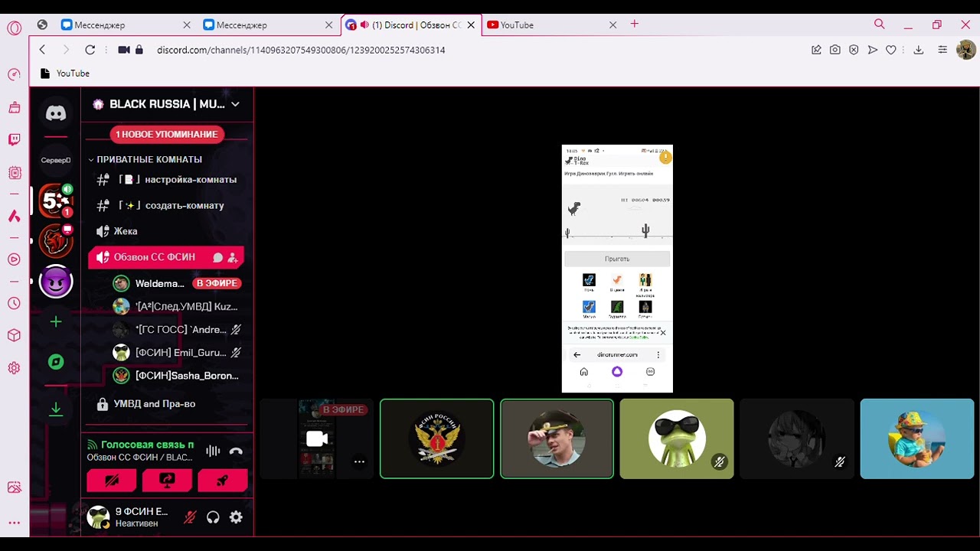Go to Discord home direct messages
Viewport: 980px width, 551px height.
56,113
